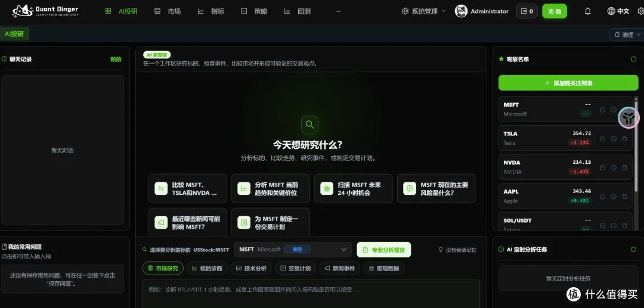Click the Quant Dinger logo
The image size is (644, 308).
(x=45, y=11)
